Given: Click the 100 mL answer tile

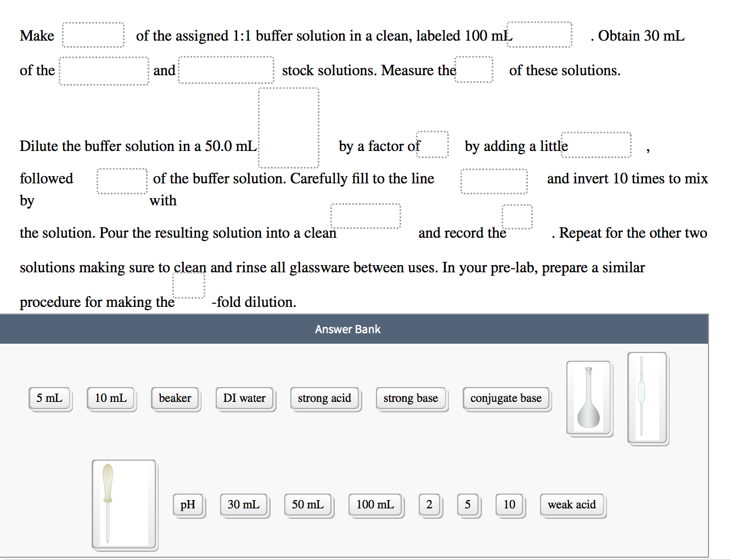Looking at the screenshot, I should [x=375, y=504].
